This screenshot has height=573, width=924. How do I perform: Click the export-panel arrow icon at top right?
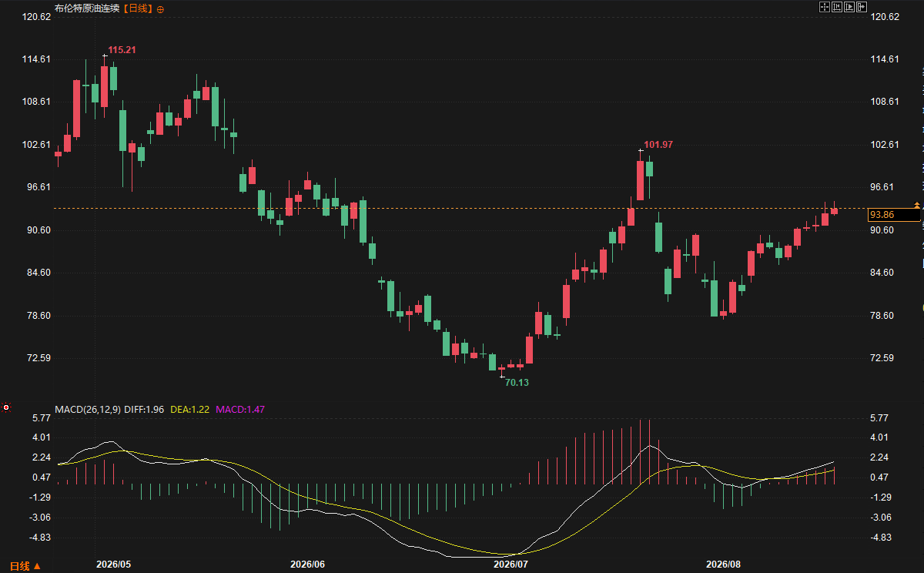863,7
